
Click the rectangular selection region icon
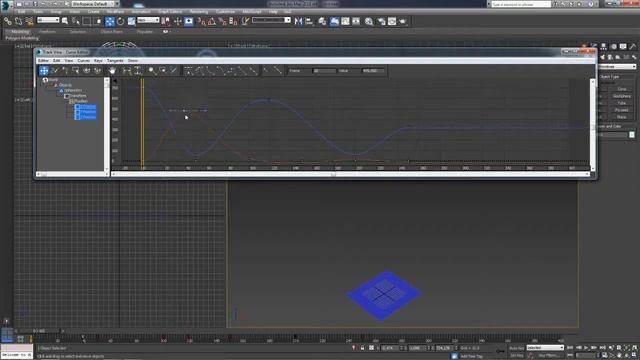(x=87, y=21)
